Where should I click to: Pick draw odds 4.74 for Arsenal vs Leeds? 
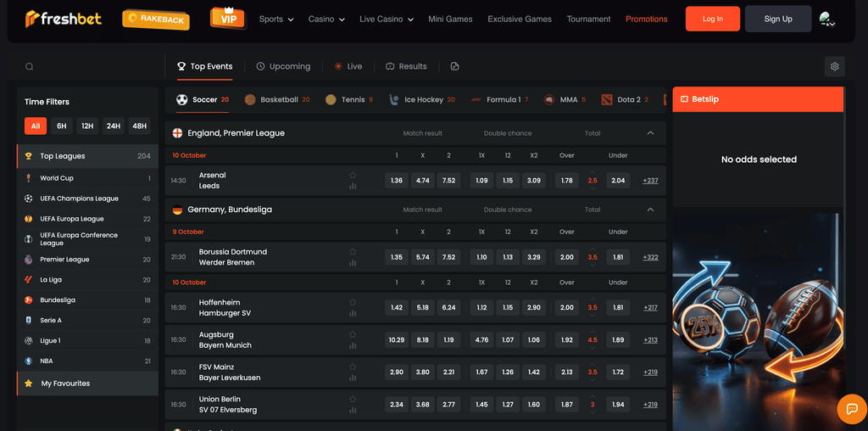422,181
